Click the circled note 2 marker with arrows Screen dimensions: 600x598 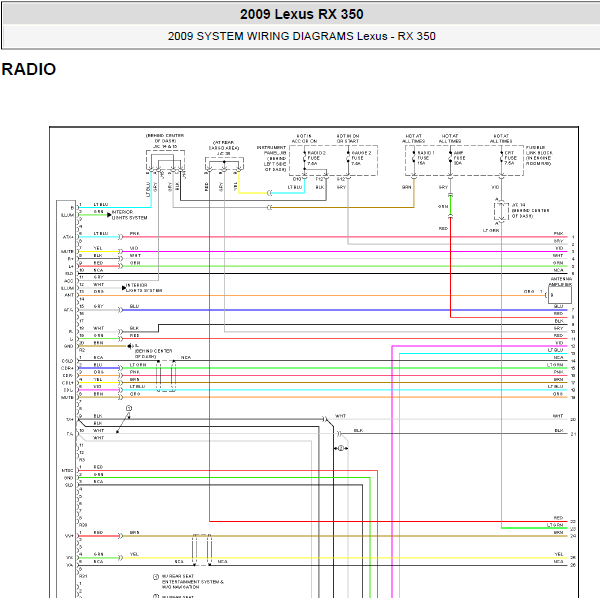(341, 448)
